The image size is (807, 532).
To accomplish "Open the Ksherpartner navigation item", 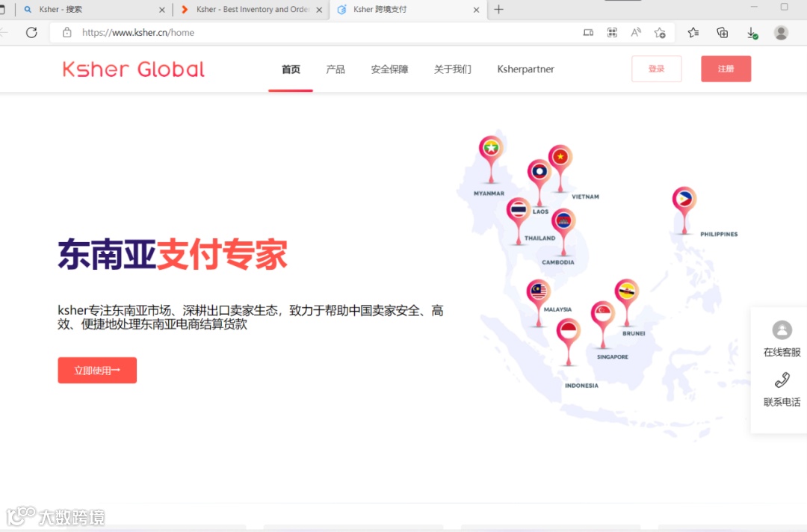I will 525,69.
